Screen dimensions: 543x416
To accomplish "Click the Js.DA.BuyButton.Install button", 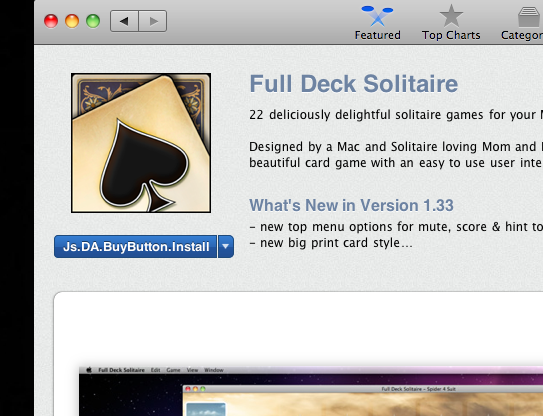I will click(135, 247).
